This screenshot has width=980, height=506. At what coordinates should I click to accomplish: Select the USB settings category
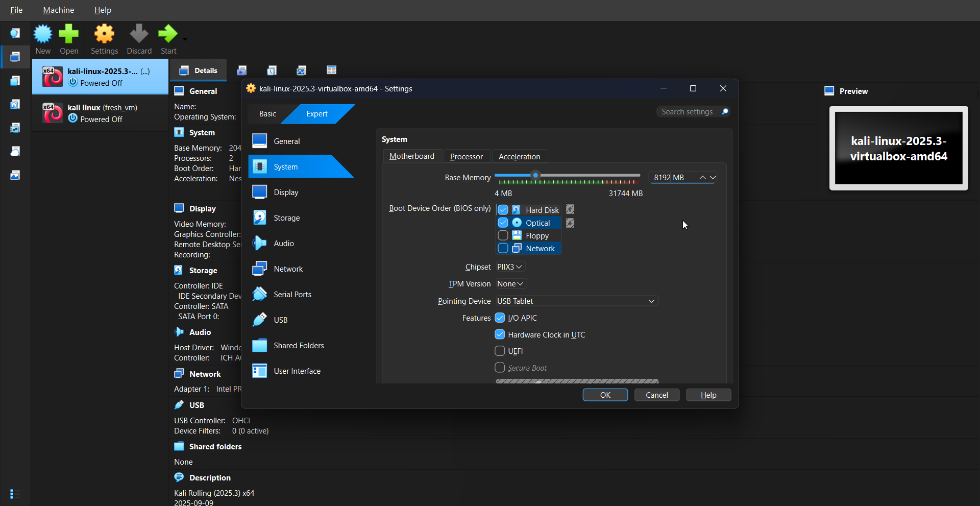[x=280, y=320]
